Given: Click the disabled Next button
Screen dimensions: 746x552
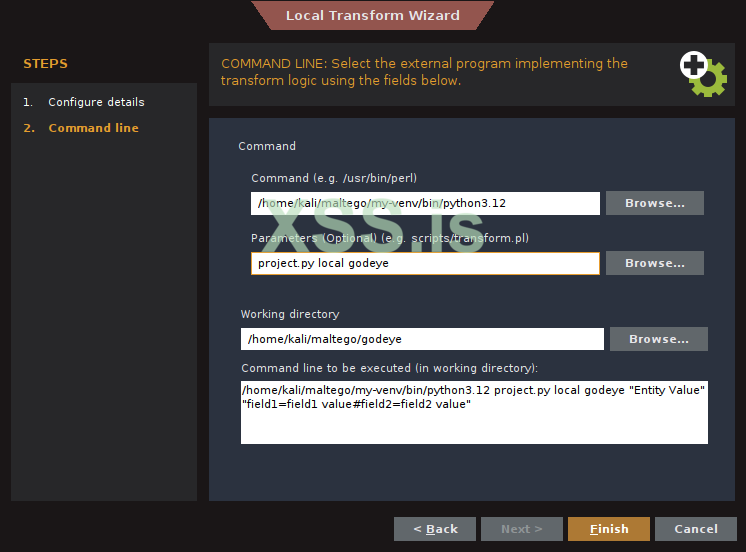Looking at the screenshot, I should (x=521, y=529).
